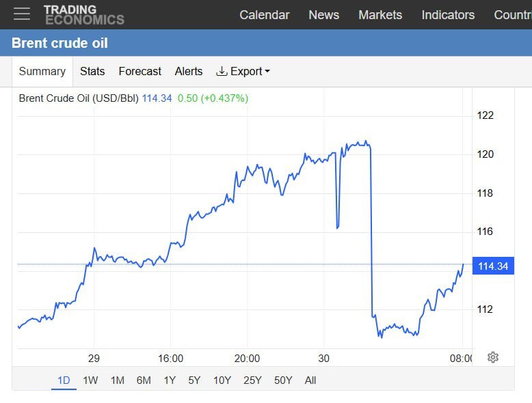
Task: Select the 25Y chart range
Action: tap(252, 380)
